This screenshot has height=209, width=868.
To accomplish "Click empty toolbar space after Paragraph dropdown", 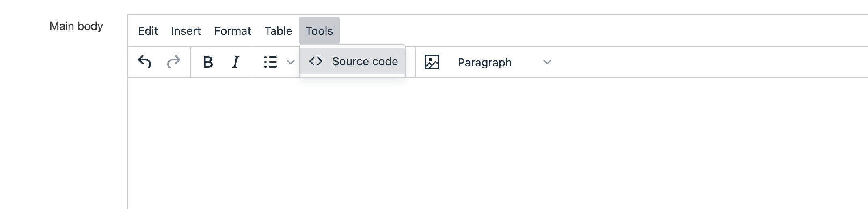I will coord(690,62).
